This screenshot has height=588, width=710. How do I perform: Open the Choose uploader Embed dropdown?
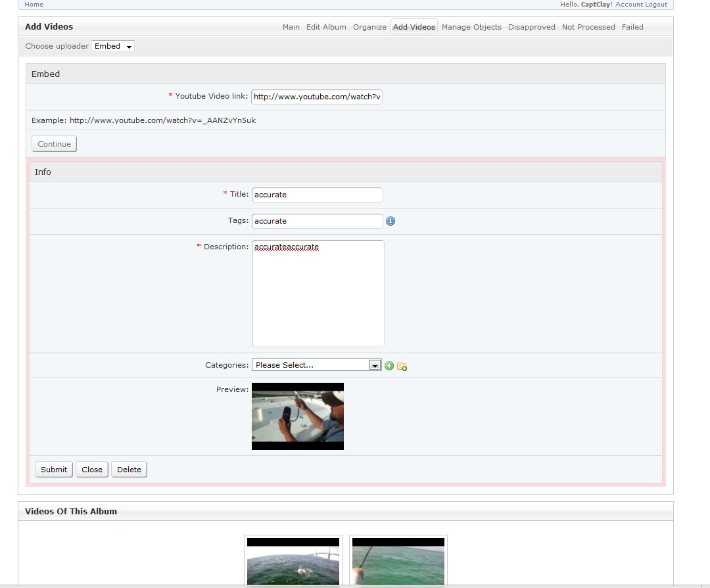click(x=113, y=46)
